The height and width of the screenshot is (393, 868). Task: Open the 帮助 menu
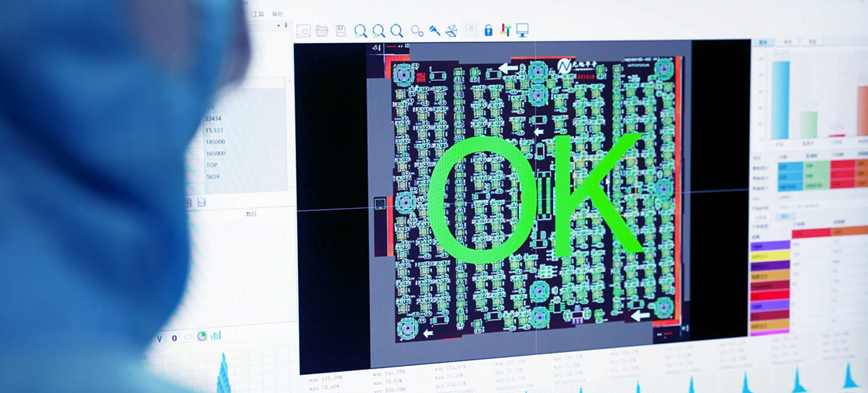pos(277,14)
